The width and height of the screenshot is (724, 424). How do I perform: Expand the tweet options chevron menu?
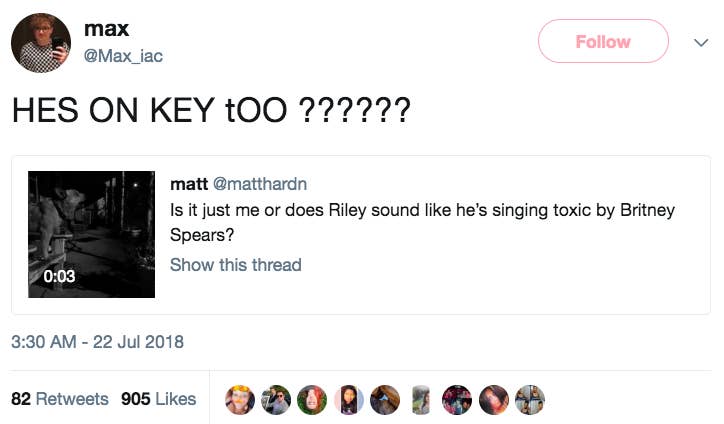coord(700,42)
